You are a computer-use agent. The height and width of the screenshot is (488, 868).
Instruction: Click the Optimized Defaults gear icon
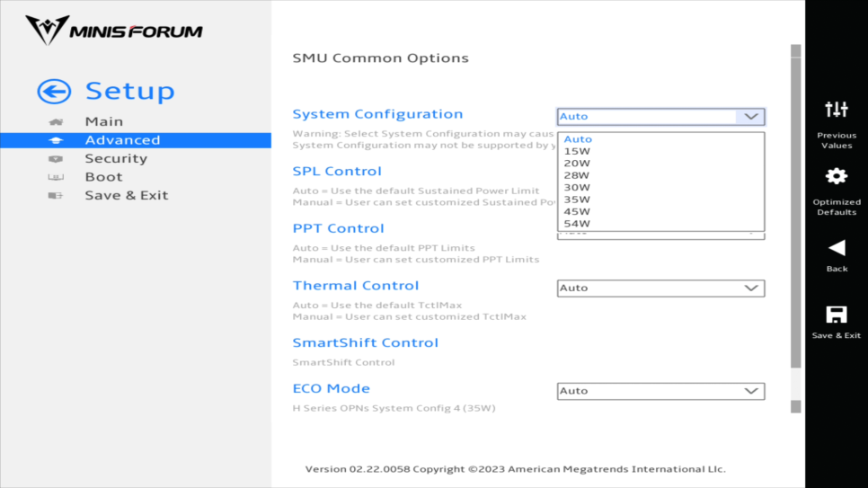(x=836, y=176)
